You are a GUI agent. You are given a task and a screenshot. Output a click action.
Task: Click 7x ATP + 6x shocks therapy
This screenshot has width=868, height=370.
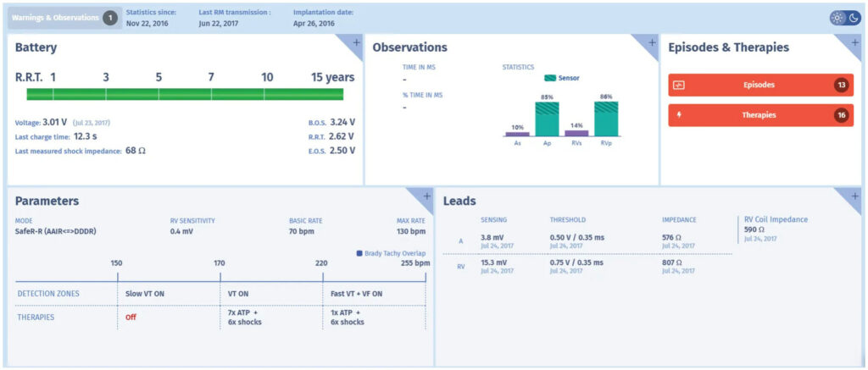[245, 318]
